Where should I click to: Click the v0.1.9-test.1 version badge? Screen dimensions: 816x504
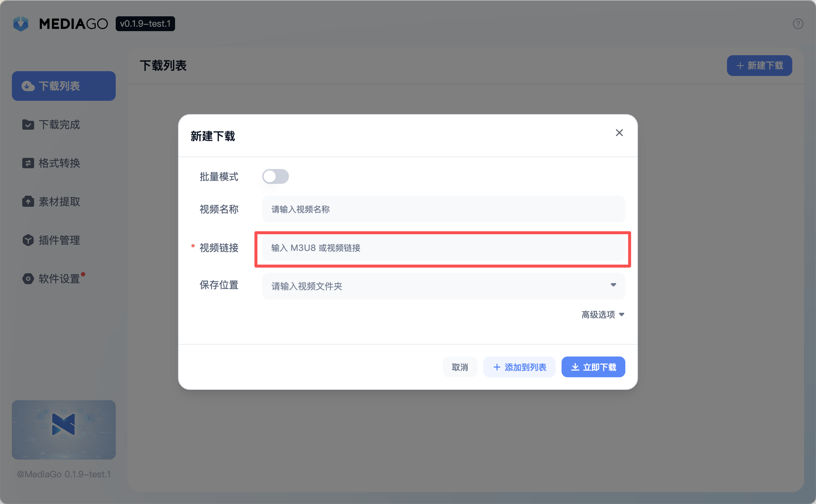tap(145, 23)
